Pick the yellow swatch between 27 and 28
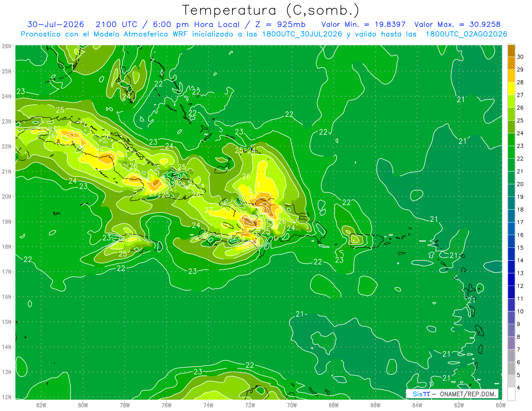Viewport: 532px width, 411px height. 511,88
